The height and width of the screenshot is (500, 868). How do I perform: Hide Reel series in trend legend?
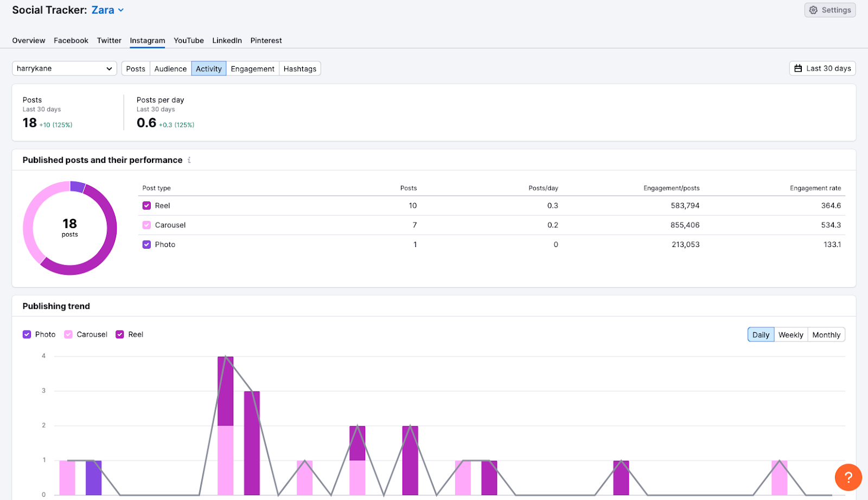tap(120, 334)
